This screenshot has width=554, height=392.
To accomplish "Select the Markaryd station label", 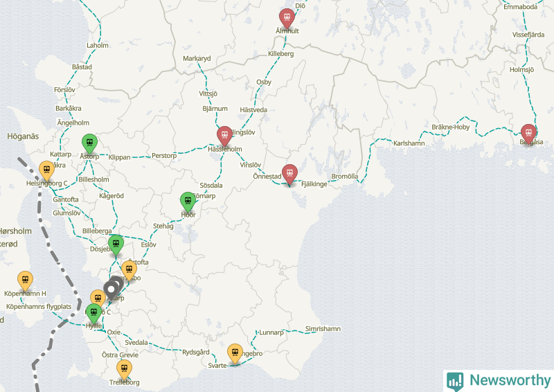I will [x=197, y=58].
